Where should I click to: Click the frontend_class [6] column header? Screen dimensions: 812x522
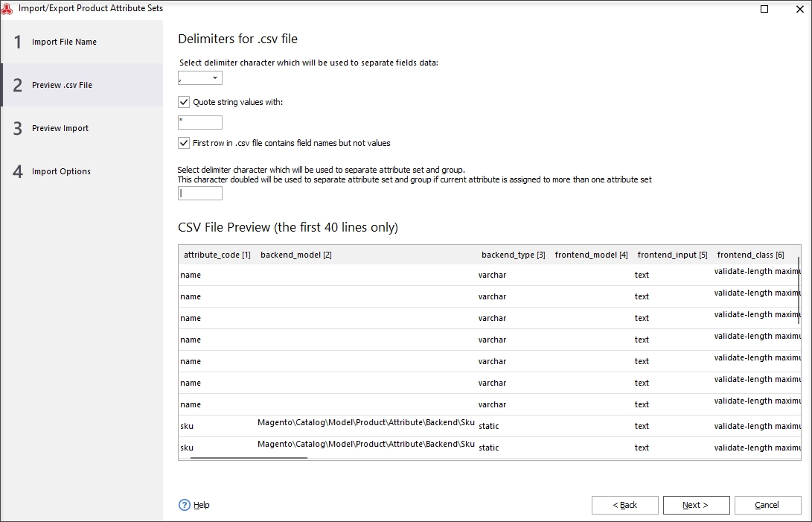click(750, 255)
